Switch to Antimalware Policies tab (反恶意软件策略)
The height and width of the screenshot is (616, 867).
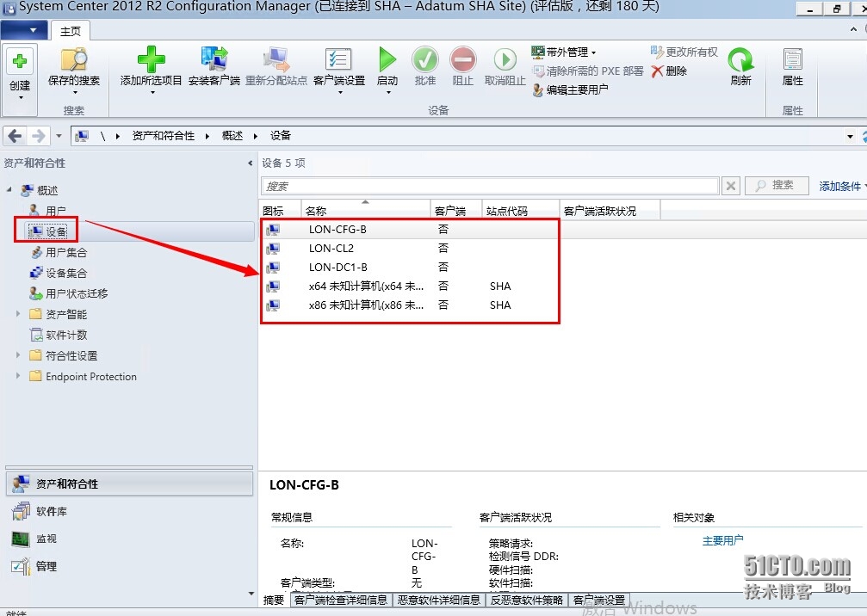coord(527,600)
